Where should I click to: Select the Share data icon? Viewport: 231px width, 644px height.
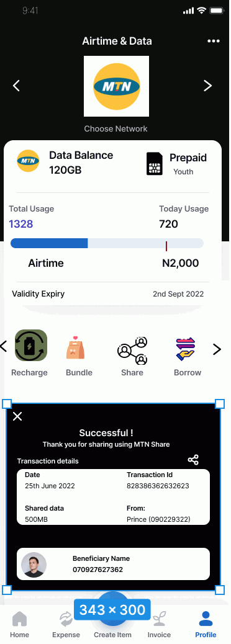point(132,351)
